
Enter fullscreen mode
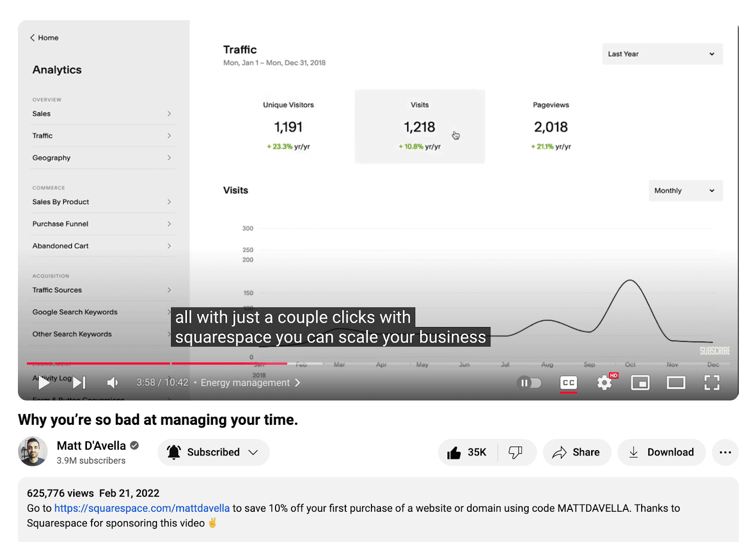[x=712, y=383]
